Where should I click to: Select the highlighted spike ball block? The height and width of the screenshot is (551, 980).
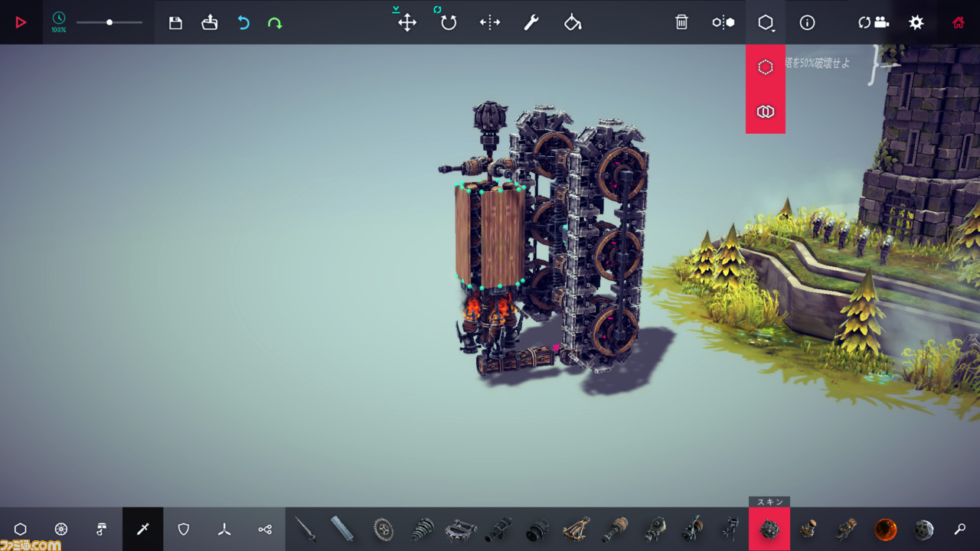pos(769,529)
